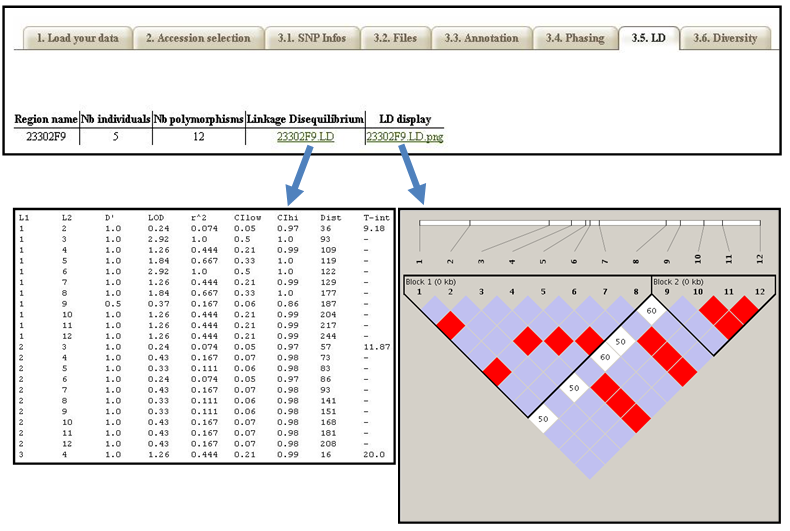The width and height of the screenshot is (790, 531).
Task: Click the 'LOD' column header
Action: click(x=156, y=218)
